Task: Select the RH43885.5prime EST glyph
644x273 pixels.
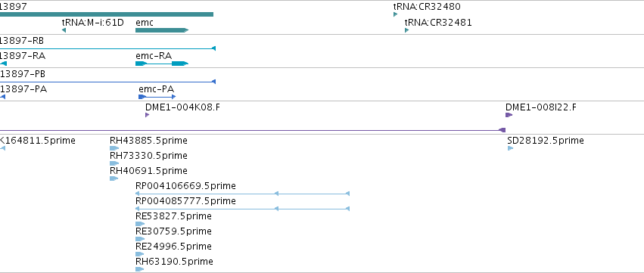Action: click(x=114, y=148)
